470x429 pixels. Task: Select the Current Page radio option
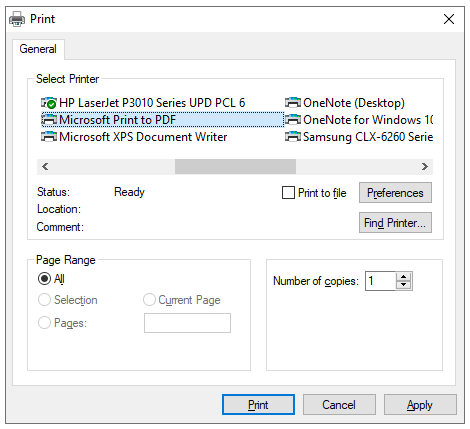(149, 300)
